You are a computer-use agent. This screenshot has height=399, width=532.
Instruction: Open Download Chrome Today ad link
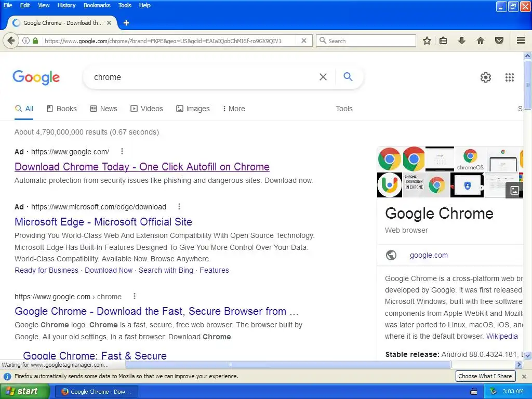click(x=142, y=167)
